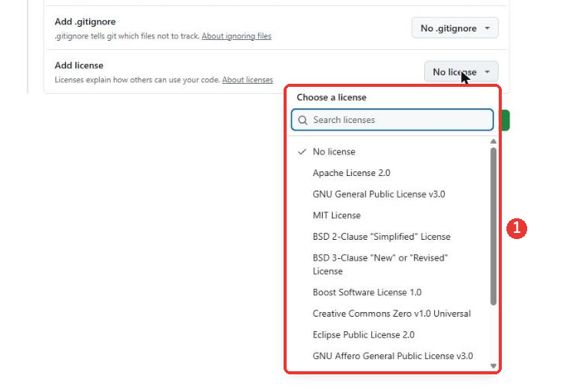
Task: Pick GNU General Public License v3.0
Action: tap(390, 194)
